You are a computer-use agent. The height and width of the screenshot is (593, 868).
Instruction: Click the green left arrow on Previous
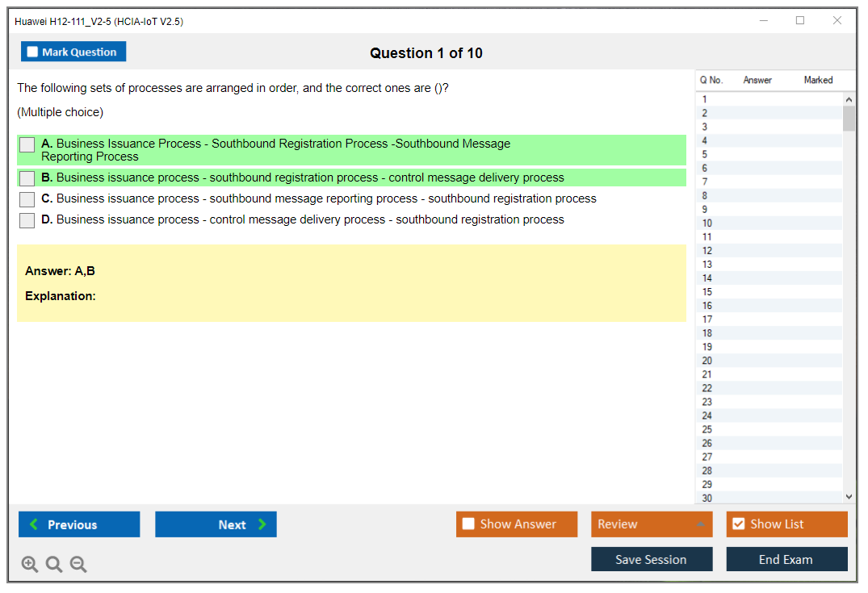[x=34, y=524]
